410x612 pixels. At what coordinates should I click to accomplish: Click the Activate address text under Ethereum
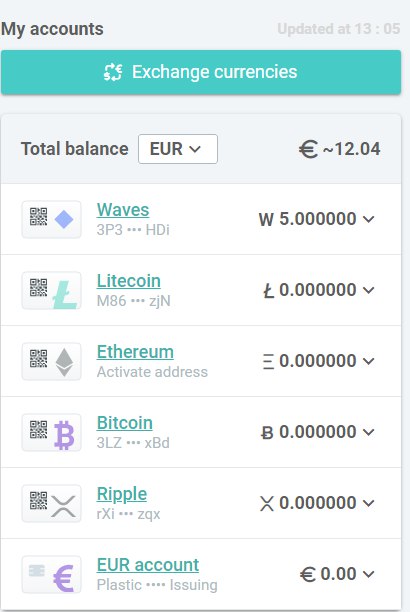[152, 372]
